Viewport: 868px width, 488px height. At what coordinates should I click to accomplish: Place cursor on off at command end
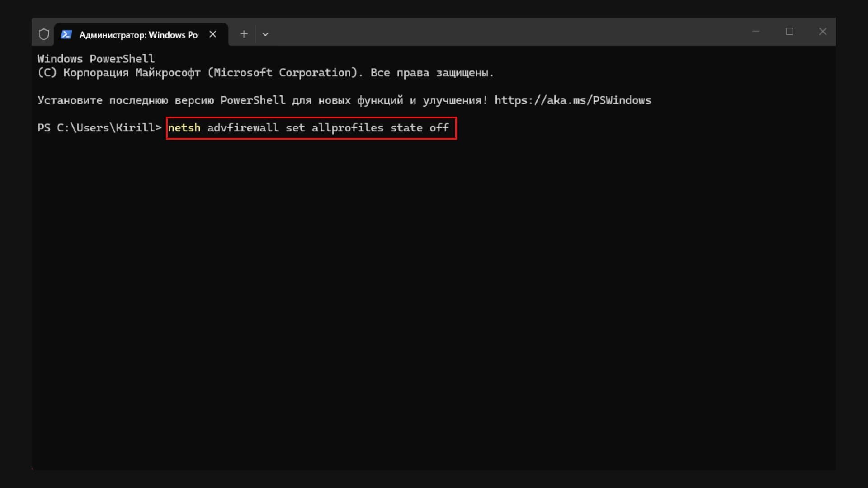point(439,128)
